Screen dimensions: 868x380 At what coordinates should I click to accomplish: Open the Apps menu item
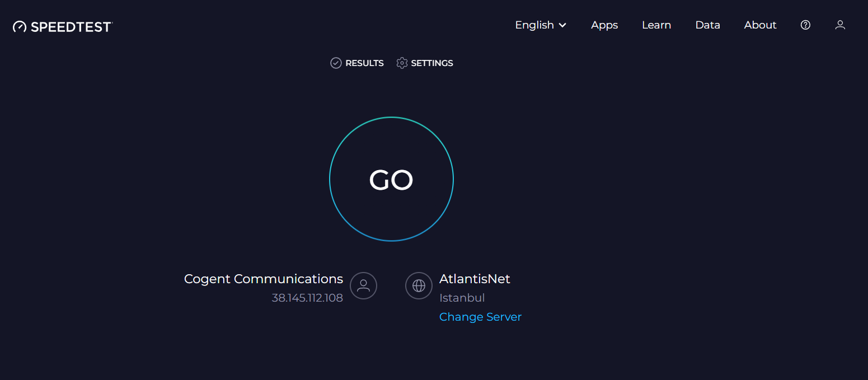604,25
